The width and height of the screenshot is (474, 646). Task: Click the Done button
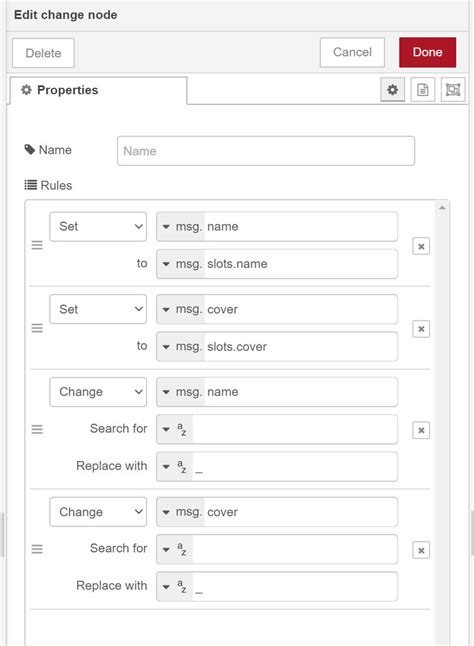427,52
